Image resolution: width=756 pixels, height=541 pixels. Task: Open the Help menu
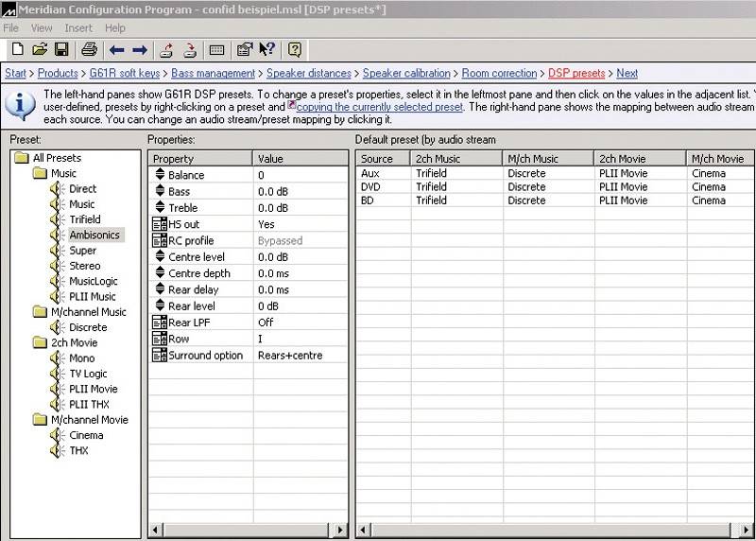(x=115, y=28)
